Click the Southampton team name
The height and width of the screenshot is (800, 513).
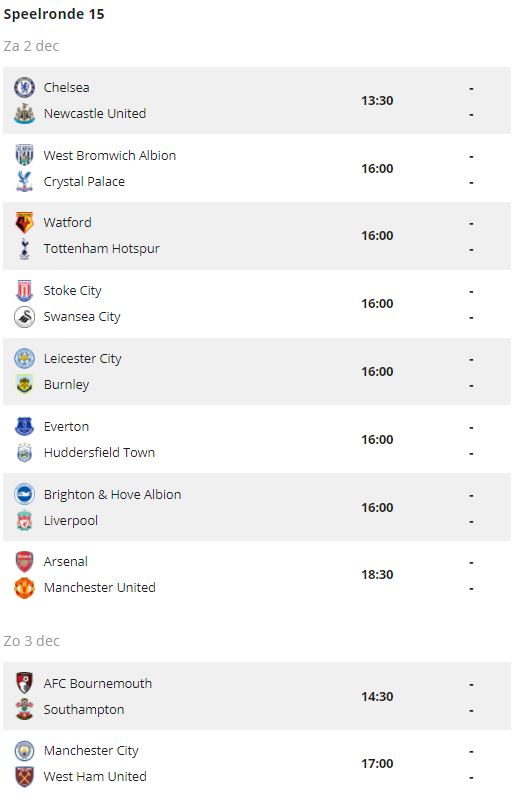(84, 710)
